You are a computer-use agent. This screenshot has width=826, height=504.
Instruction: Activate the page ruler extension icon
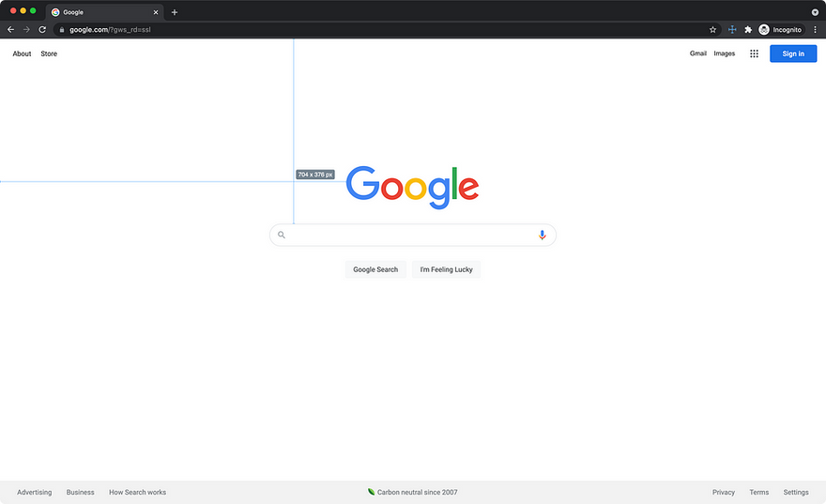(x=732, y=29)
